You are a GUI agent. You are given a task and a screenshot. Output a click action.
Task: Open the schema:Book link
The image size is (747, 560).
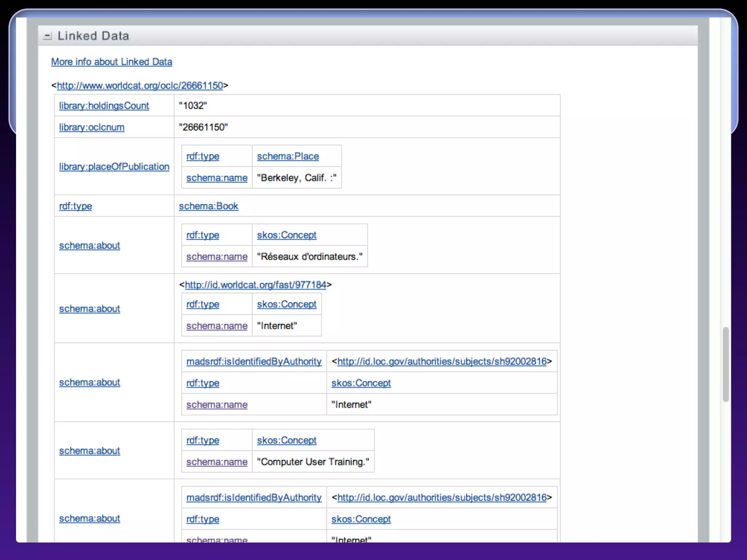point(208,206)
